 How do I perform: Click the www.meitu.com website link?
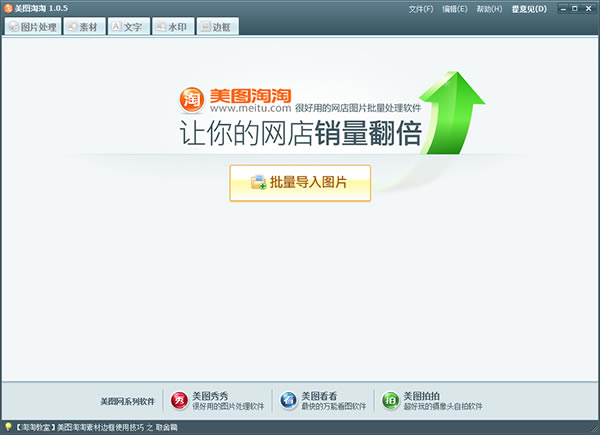251,108
